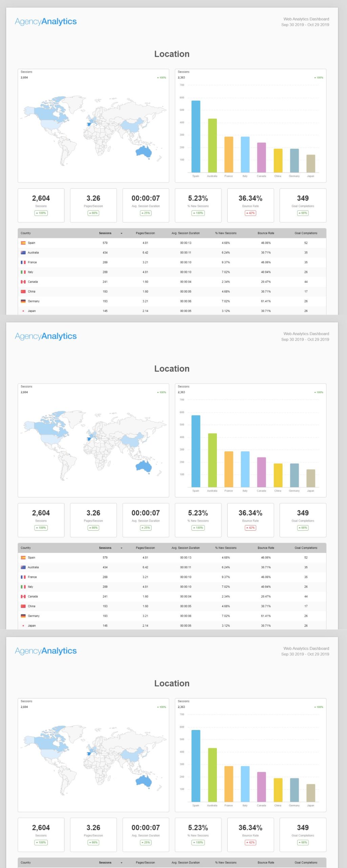Select the pink Canada bar in the middle chart
Image resolution: width=347 pixels, height=868 pixels.
pyautogui.click(x=261, y=472)
